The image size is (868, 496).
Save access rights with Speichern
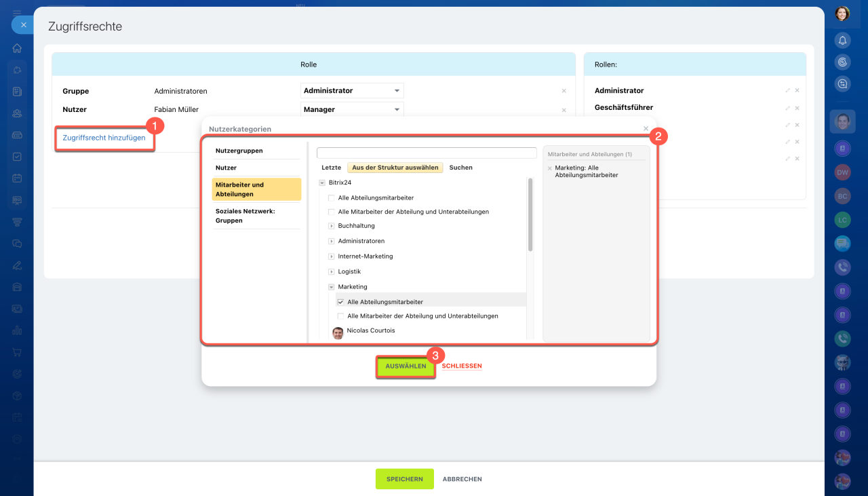point(405,479)
